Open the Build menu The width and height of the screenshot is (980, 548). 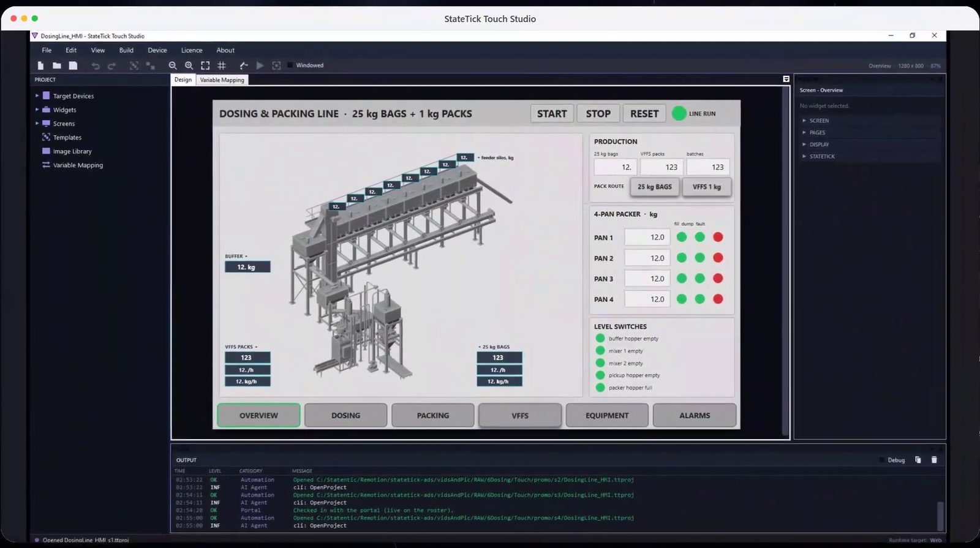tap(126, 50)
